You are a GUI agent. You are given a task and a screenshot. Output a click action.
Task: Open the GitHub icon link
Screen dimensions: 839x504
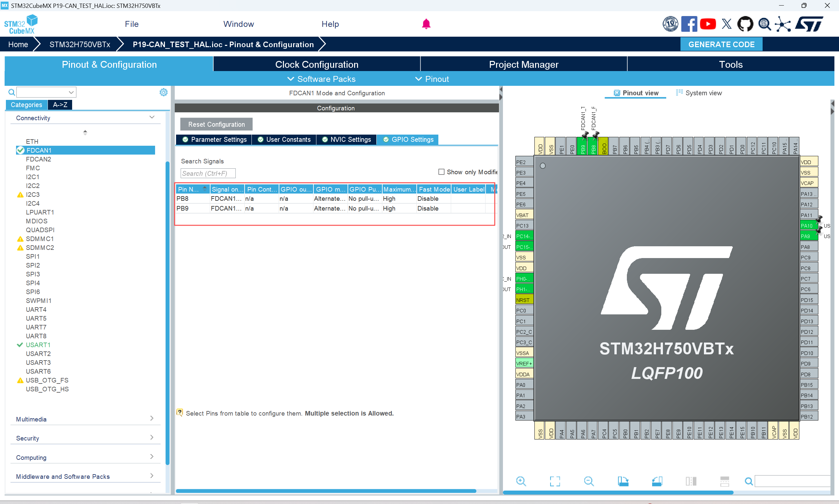pos(745,24)
